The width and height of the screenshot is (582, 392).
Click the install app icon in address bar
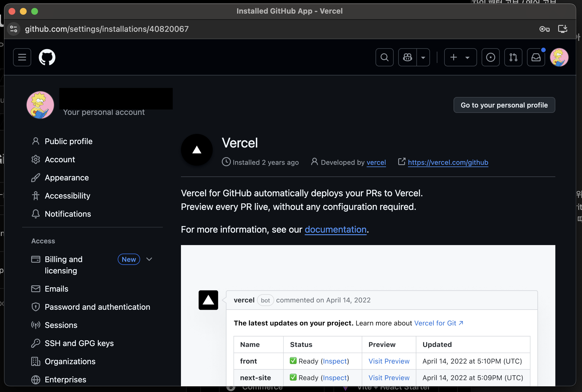pos(562,29)
